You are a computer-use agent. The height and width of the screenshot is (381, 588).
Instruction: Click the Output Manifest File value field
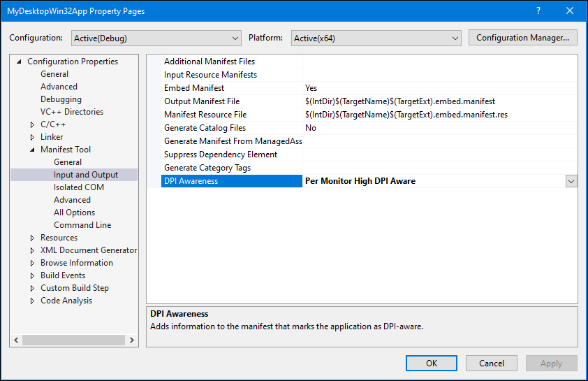[x=439, y=101]
